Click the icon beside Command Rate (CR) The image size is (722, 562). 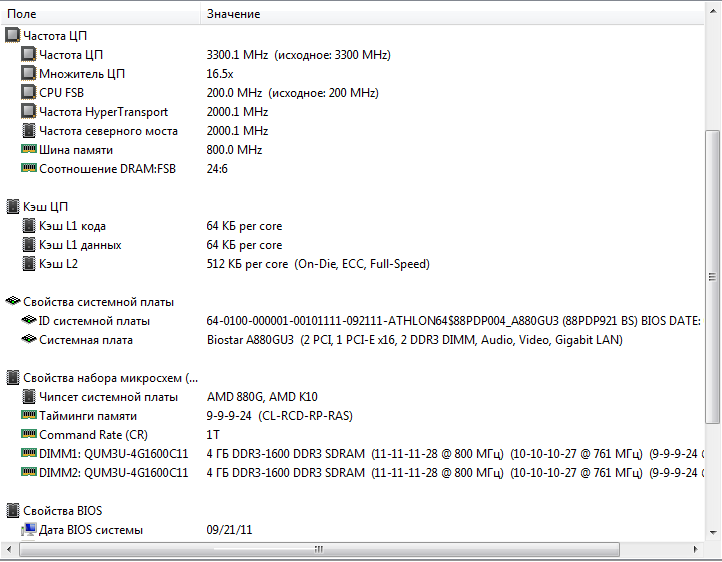tap(29, 435)
